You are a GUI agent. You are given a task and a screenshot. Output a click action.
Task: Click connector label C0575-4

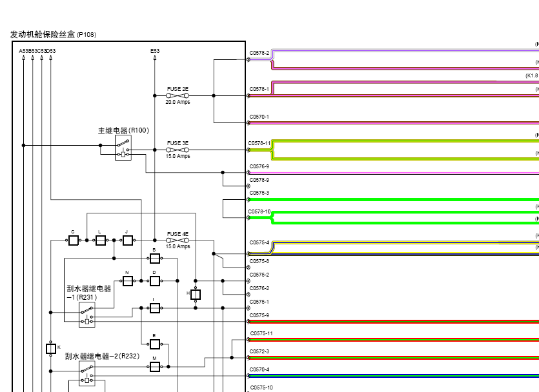pos(259,242)
